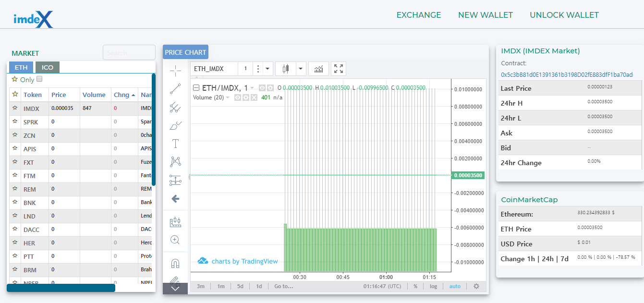
Task: Select the APIS token row
Action: [81, 149]
